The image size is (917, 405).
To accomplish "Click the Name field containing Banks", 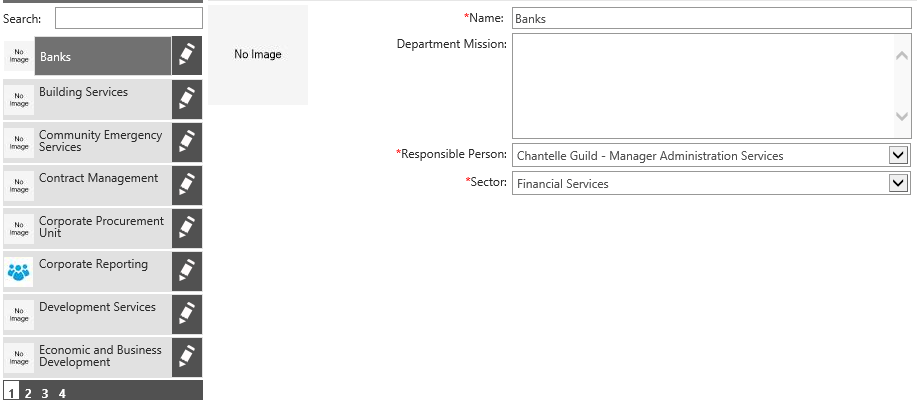I will [x=710, y=18].
